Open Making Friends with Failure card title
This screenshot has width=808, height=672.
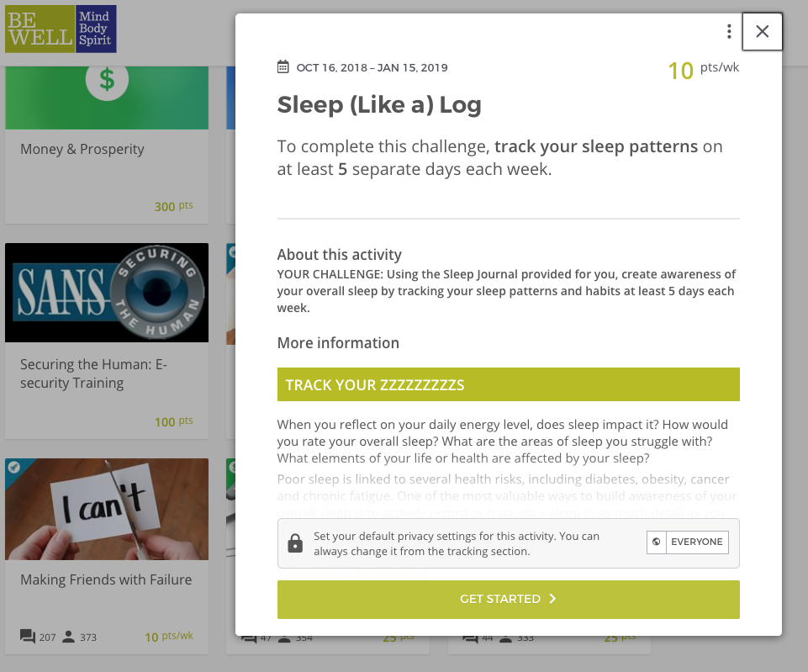(106, 580)
